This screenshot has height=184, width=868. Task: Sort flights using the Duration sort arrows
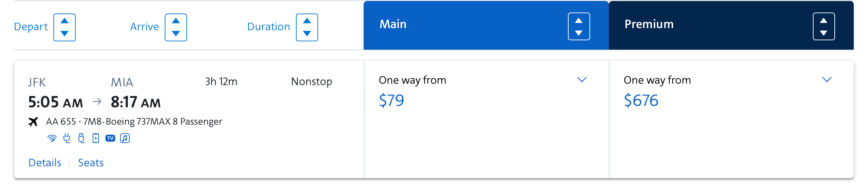click(307, 27)
